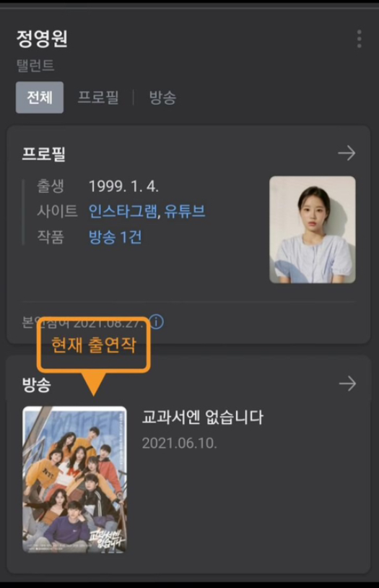Switch to the 방송 tab
The width and height of the screenshot is (379, 588).
pos(162,98)
